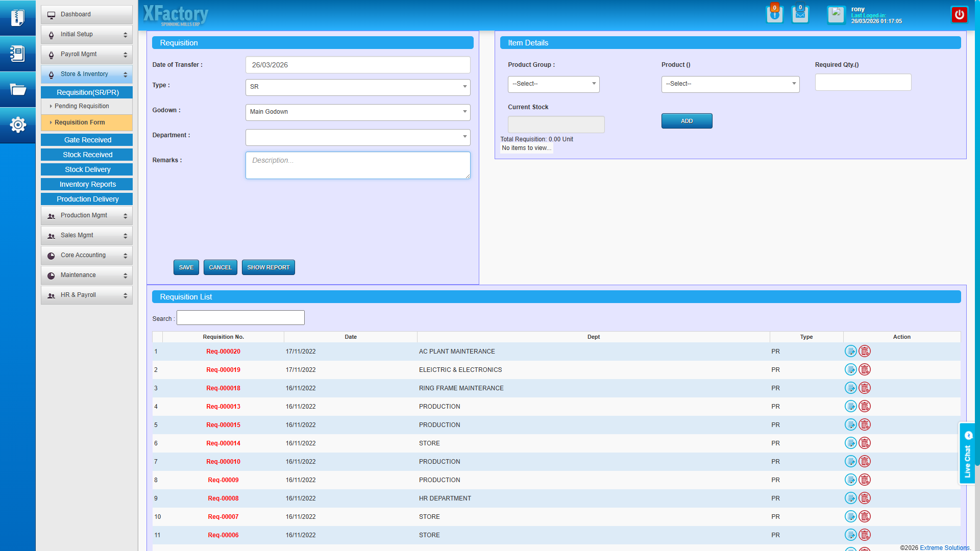Viewport: 980px width, 551px height.
Task: Open the Type dropdown showing SR
Action: 357,87
